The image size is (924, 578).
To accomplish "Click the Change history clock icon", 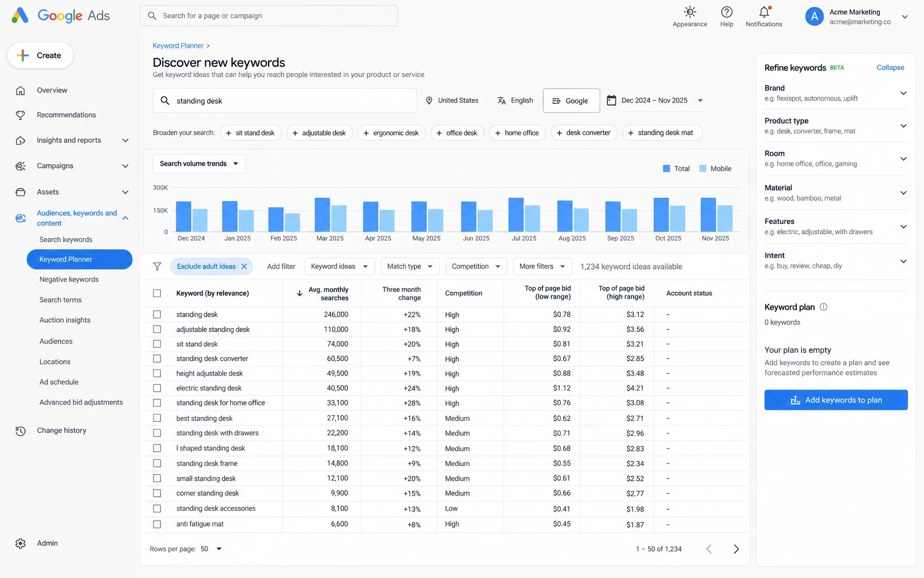I will click(21, 431).
